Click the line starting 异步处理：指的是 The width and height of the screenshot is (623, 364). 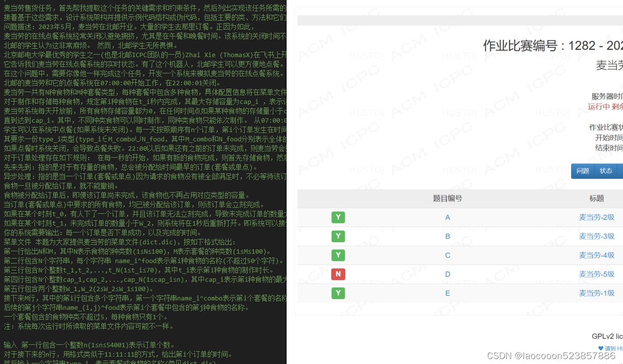[145, 176]
